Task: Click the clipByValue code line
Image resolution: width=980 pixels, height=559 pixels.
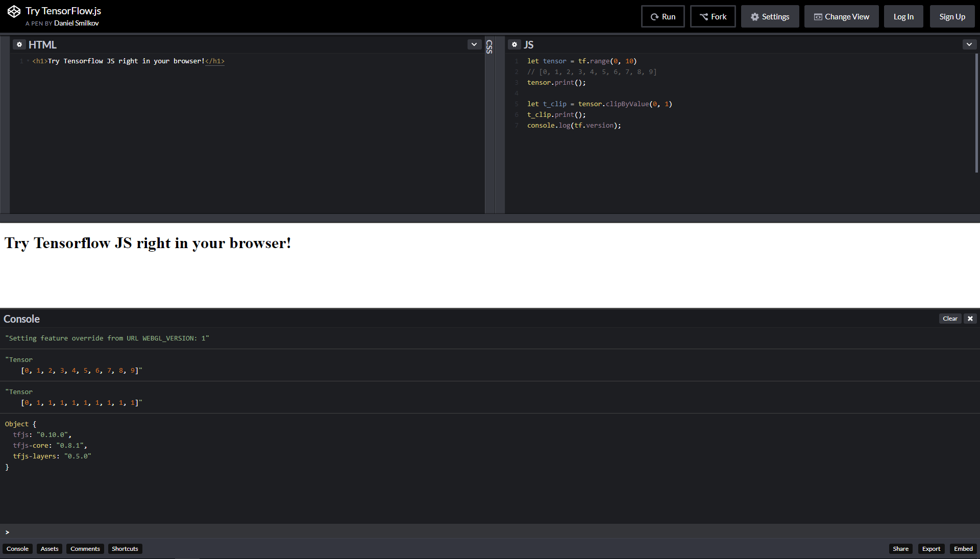Action: tap(600, 104)
